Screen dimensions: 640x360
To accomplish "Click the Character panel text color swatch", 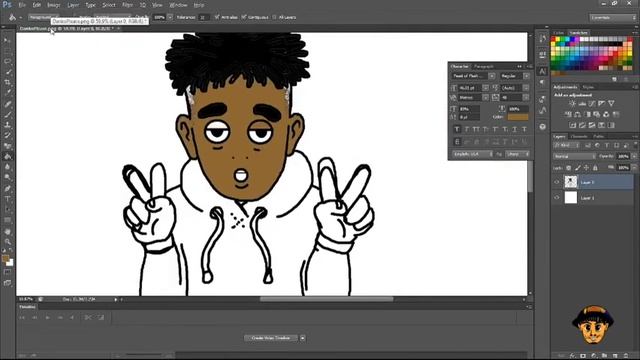I will [x=518, y=117].
